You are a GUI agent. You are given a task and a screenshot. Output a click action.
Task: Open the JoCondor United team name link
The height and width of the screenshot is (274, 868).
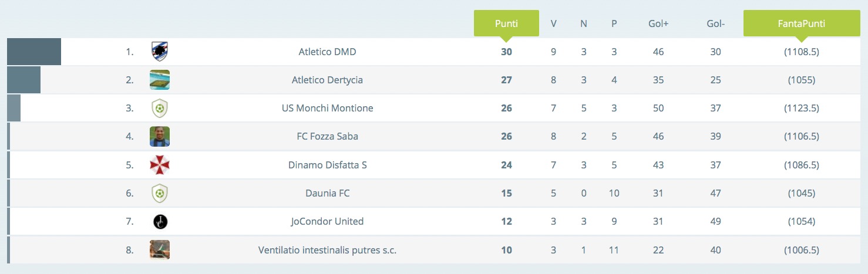coord(327,221)
